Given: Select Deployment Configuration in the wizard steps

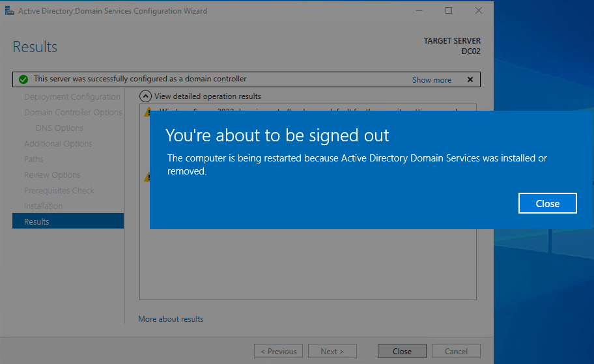Looking at the screenshot, I should point(72,97).
